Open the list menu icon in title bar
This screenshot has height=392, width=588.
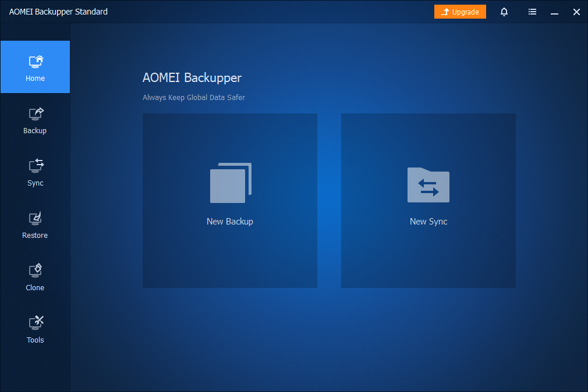532,12
